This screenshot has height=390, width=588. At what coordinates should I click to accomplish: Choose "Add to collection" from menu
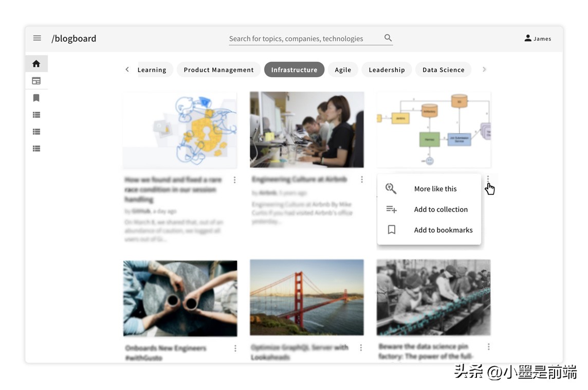(x=440, y=209)
